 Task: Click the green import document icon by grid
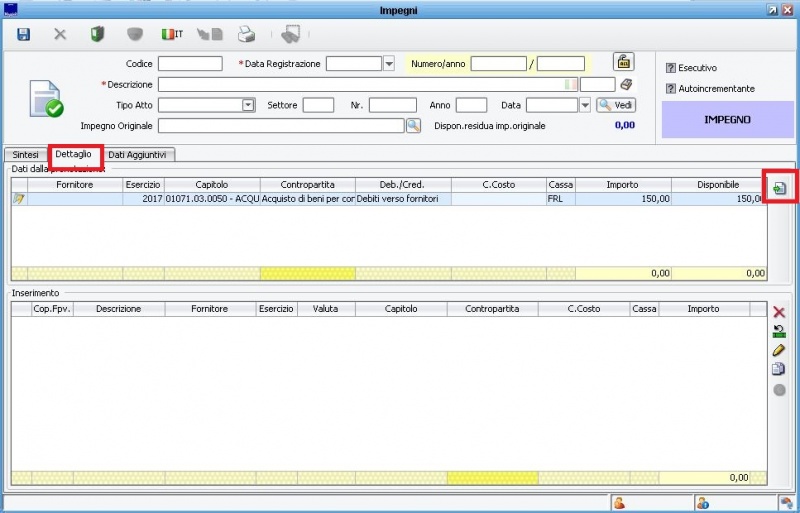pos(779,188)
